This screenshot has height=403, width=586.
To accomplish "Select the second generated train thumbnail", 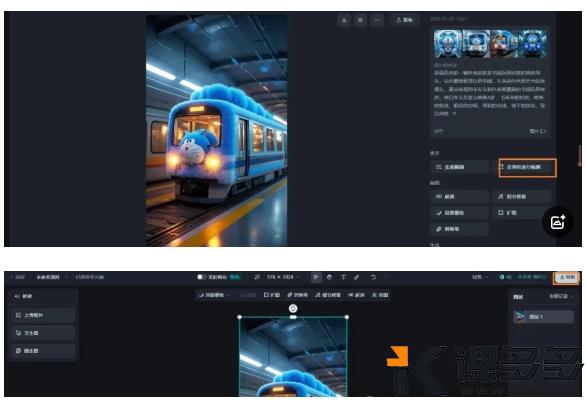I will [x=476, y=44].
